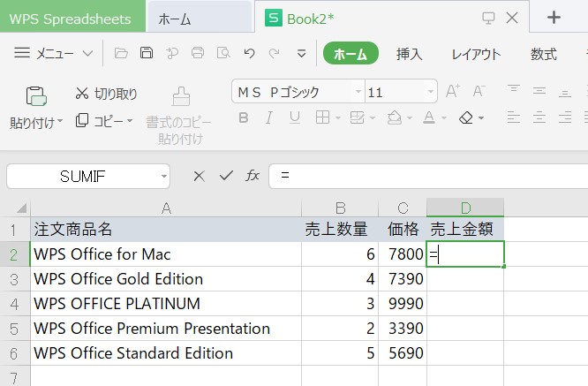Image resolution: width=588 pixels, height=386 pixels.
Task: Redo the last action
Action: (274, 53)
